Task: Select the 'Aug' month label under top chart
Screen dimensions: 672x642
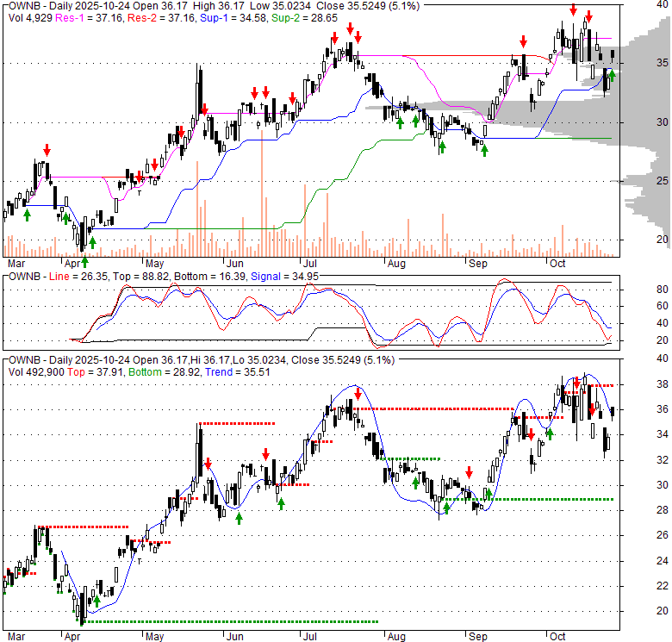Action: coord(396,264)
